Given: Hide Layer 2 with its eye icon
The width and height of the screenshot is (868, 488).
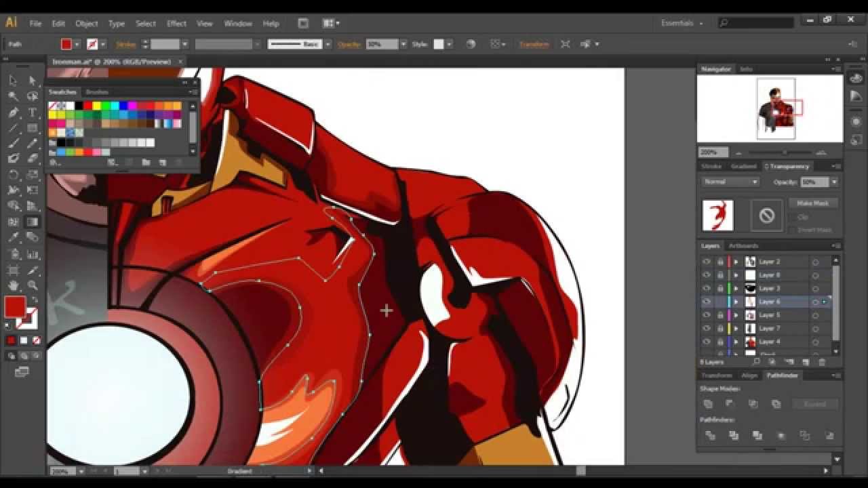Looking at the screenshot, I should (x=706, y=261).
